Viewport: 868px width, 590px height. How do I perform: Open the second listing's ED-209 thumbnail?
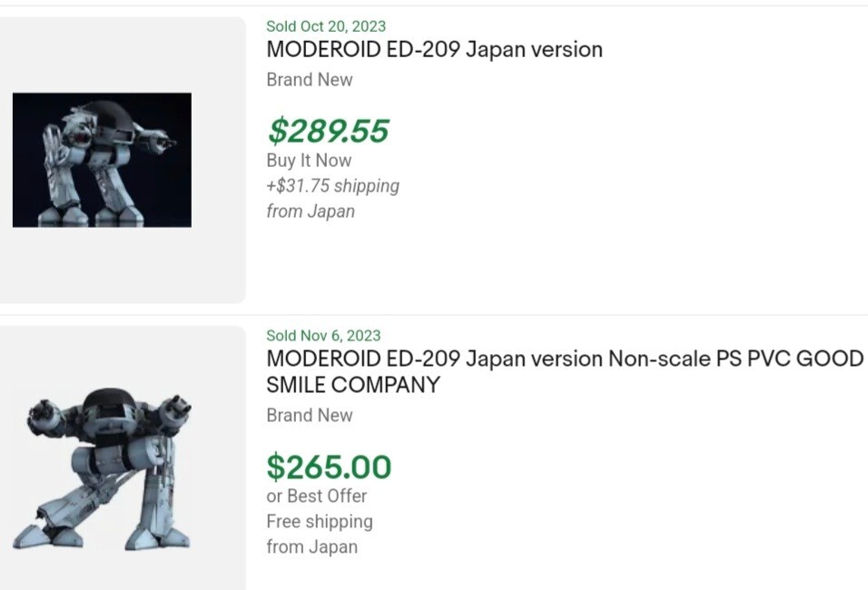(x=102, y=469)
